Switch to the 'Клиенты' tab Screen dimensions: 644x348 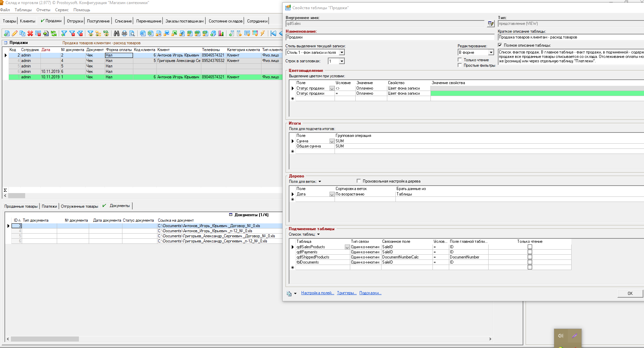tap(28, 21)
